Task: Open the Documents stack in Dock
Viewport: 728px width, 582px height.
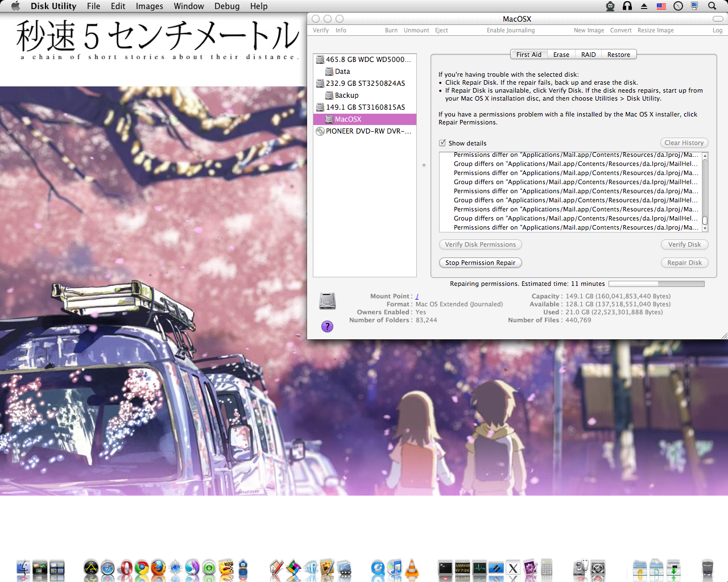Action: (x=656, y=568)
